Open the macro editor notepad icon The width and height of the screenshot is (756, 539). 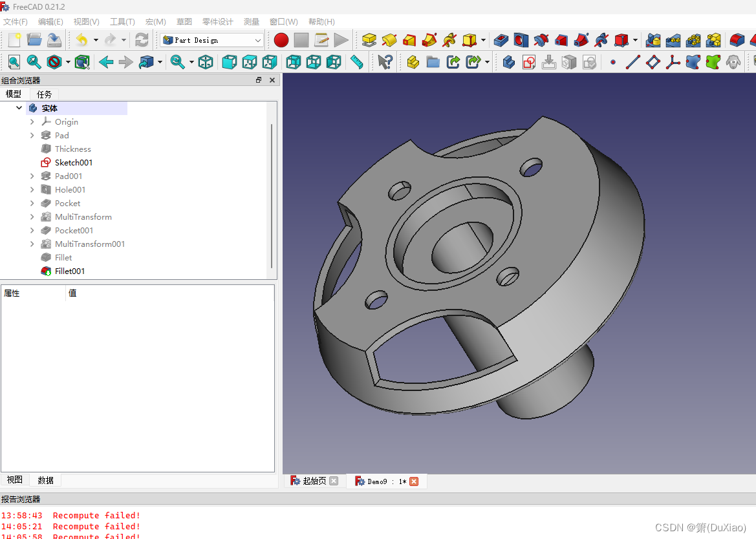[321, 40]
